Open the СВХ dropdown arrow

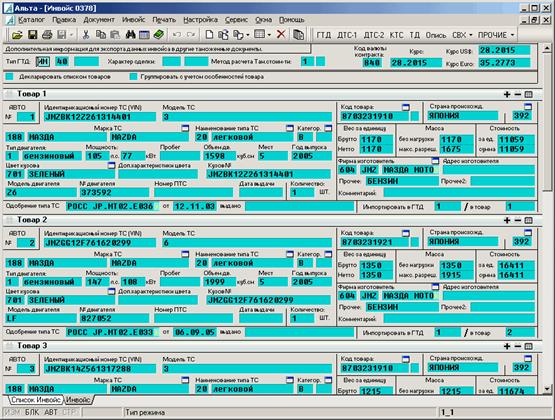tap(471, 35)
